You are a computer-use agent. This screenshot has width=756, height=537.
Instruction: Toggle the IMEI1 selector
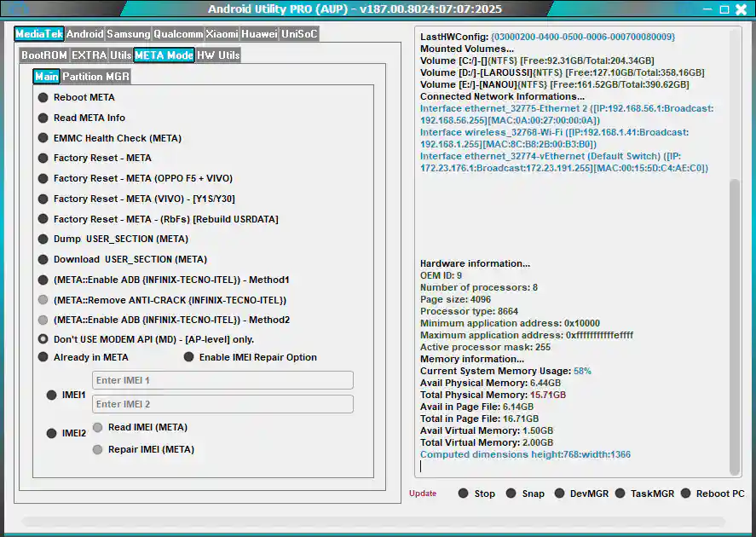66,396
